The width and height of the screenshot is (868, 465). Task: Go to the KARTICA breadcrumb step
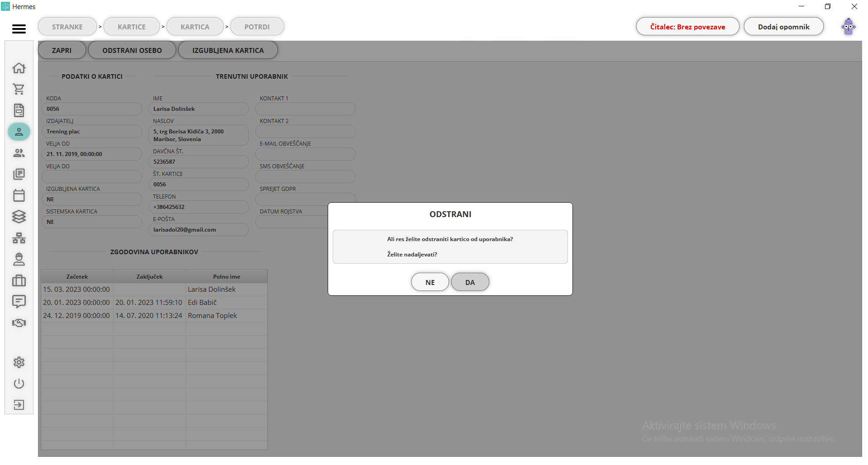point(195,27)
